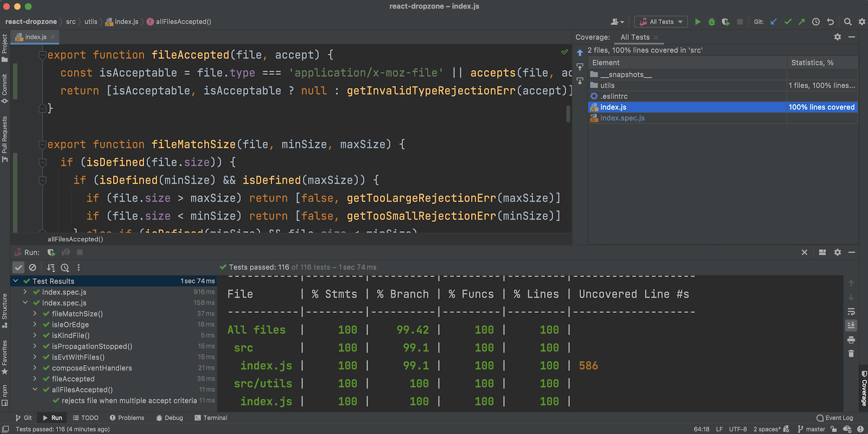Toggle show passed tests filter
The width and height of the screenshot is (868, 434).
[x=18, y=267]
